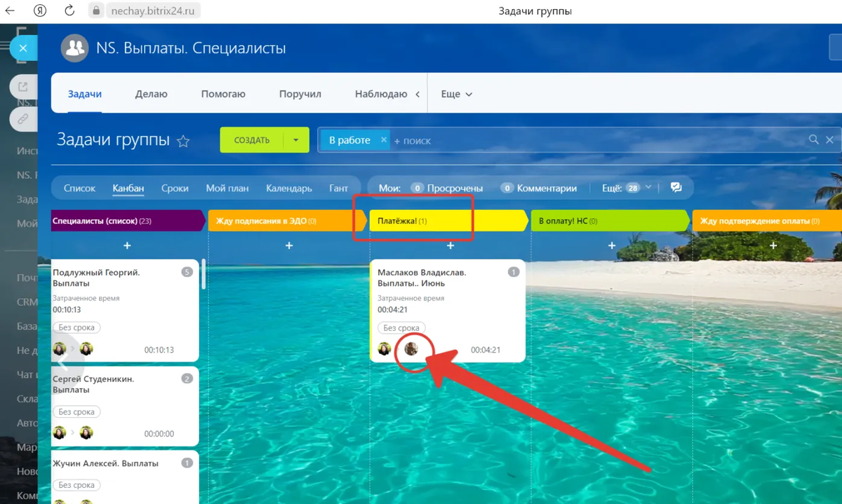Click the Специалисты column scrollbar
This screenshot has width=842, height=504.
pos(203,274)
